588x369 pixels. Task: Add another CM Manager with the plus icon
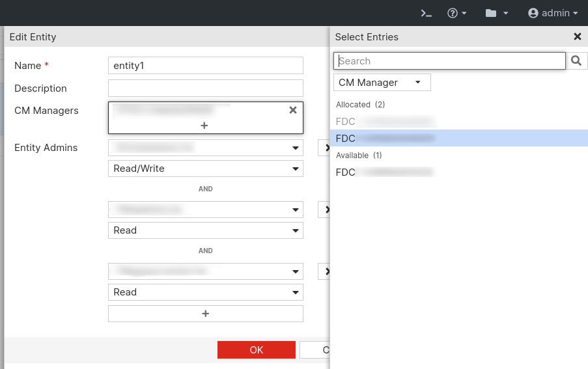(204, 125)
